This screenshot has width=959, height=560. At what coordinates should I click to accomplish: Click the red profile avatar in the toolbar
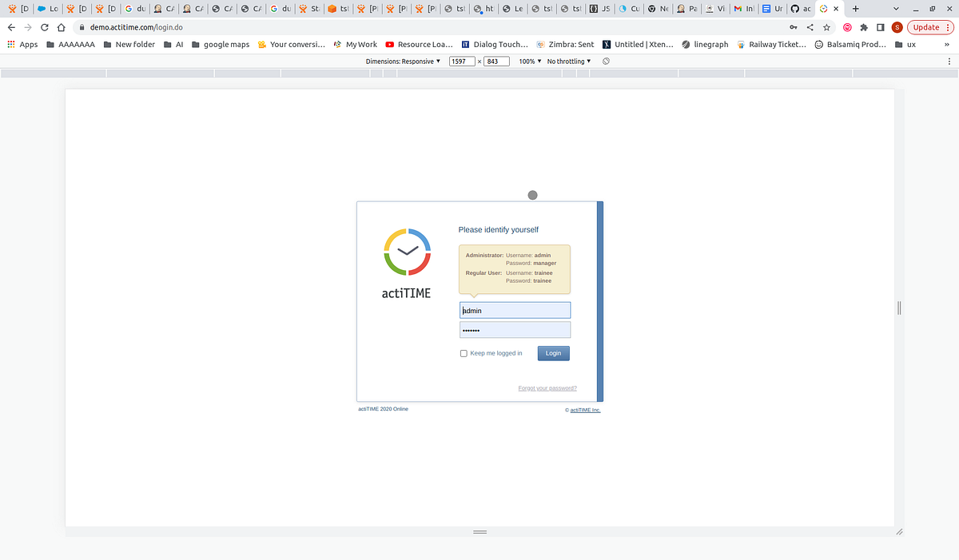(896, 26)
